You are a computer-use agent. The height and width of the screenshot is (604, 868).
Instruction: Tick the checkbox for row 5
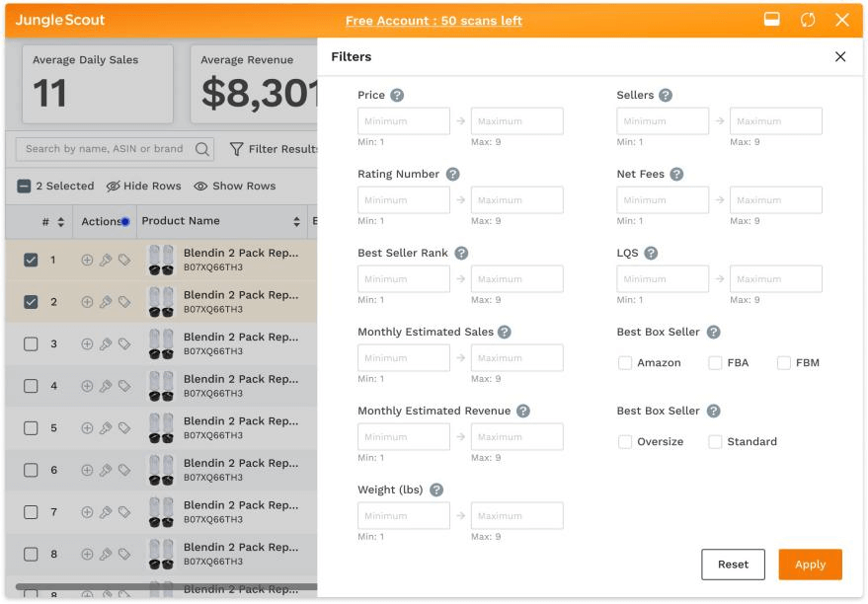31,428
